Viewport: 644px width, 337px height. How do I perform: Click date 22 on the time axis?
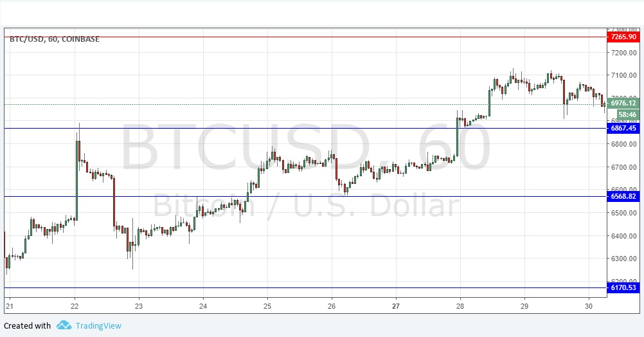click(75, 306)
